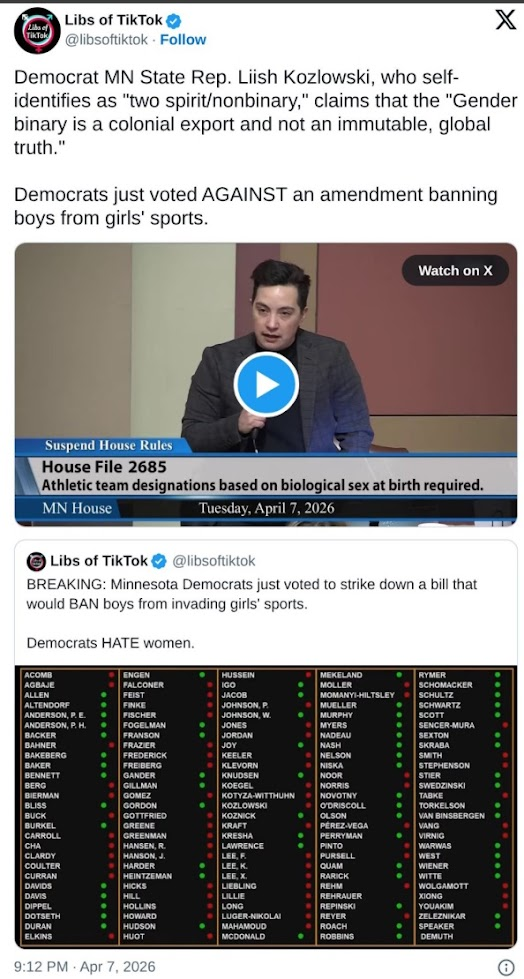The height and width of the screenshot is (979, 524).
Task: Click the House File 2685 caption in video
Action: point(105,466)
